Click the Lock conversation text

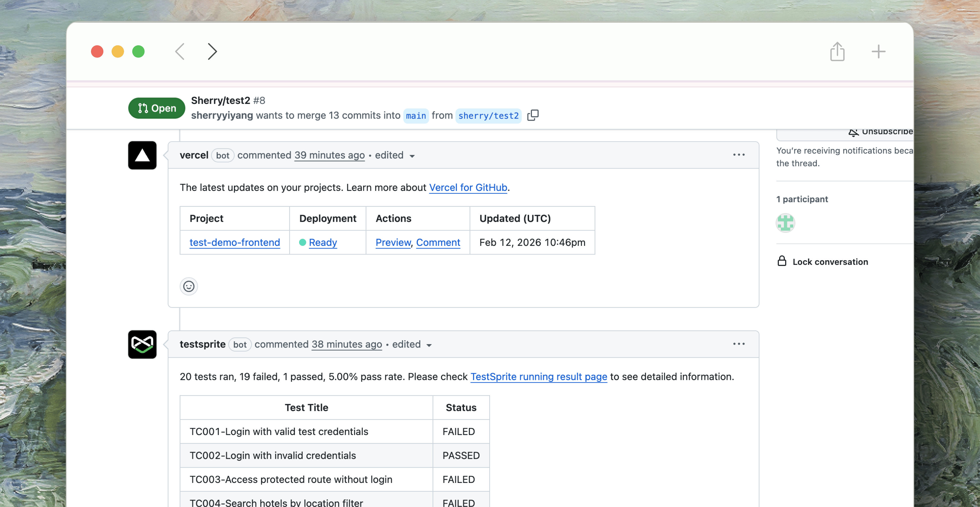(830, 262)
